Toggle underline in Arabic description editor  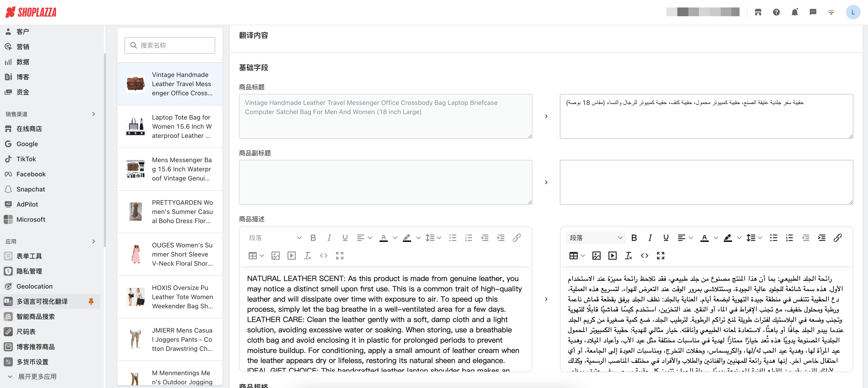point(666,238)
